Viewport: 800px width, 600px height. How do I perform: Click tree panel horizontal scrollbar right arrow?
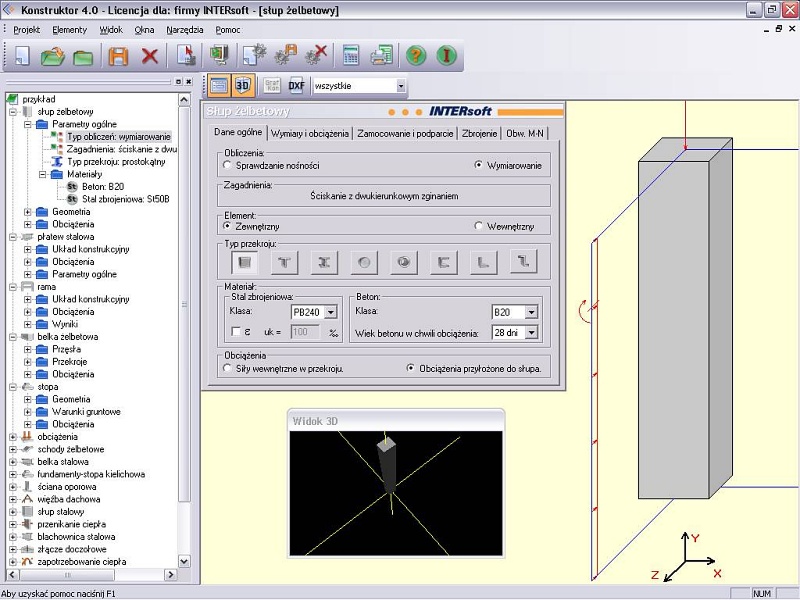[x=171, y=574]
